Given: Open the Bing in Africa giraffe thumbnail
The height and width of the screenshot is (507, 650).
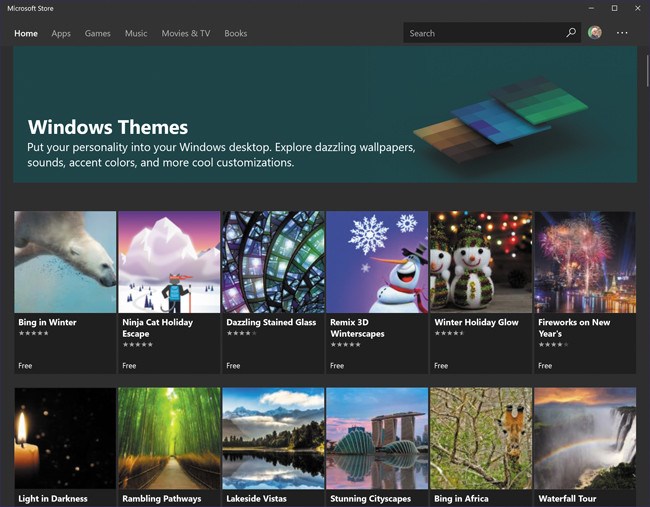Looking at the screenshot, I should (x=481, y=438).
